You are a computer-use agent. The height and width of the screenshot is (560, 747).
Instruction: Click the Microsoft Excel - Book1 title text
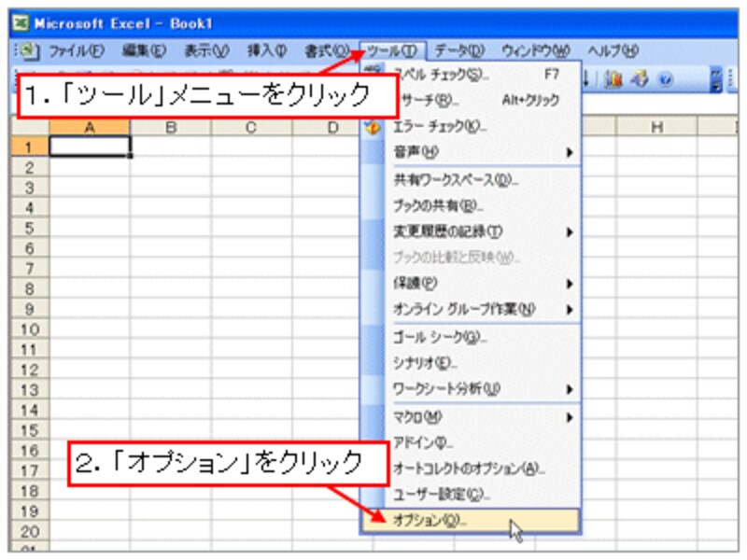123,23
